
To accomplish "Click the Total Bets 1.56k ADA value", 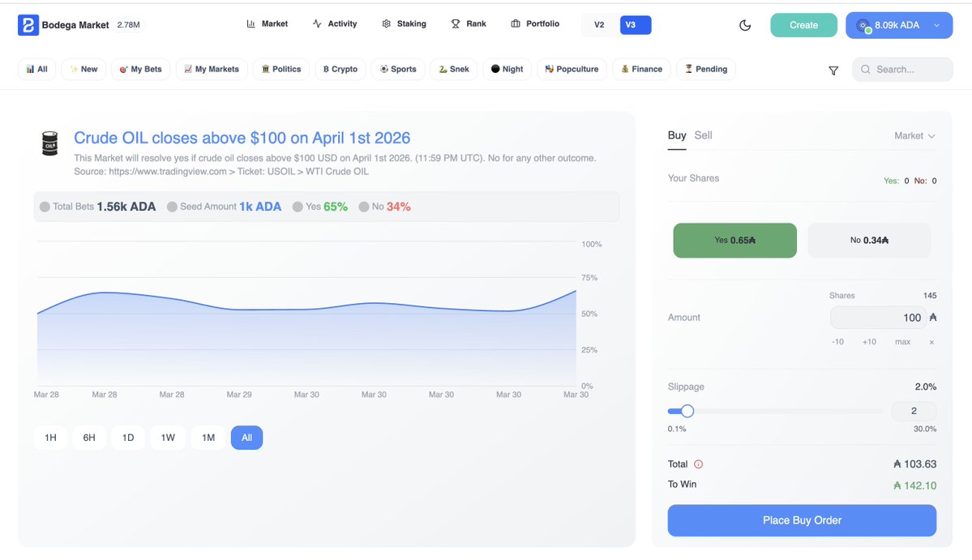I will pos(126,207).
